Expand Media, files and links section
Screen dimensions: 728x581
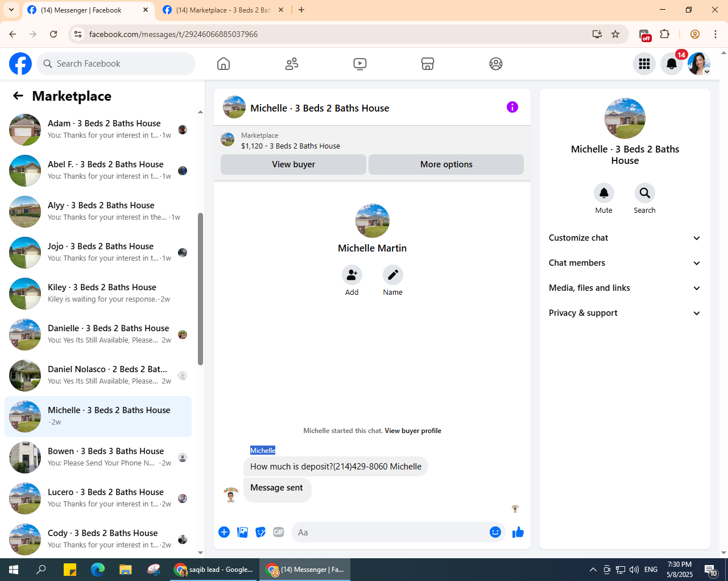click(x=624, y=288)
